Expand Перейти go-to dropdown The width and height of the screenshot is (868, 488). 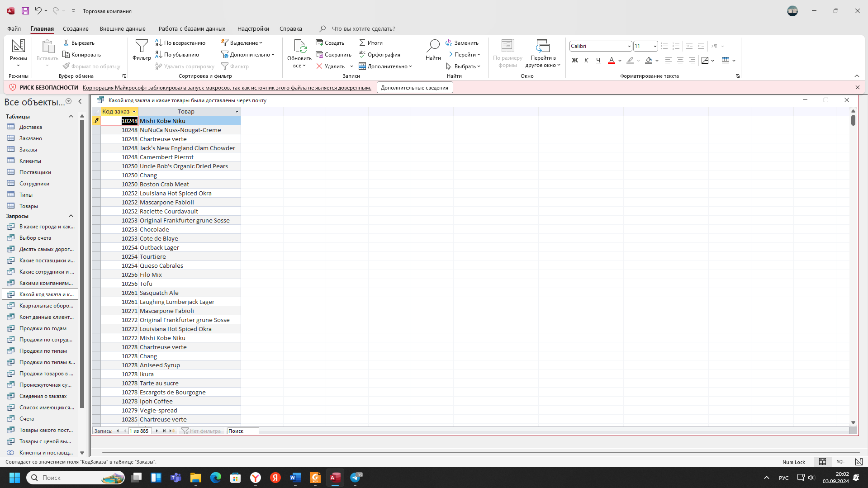click(463, 55)
